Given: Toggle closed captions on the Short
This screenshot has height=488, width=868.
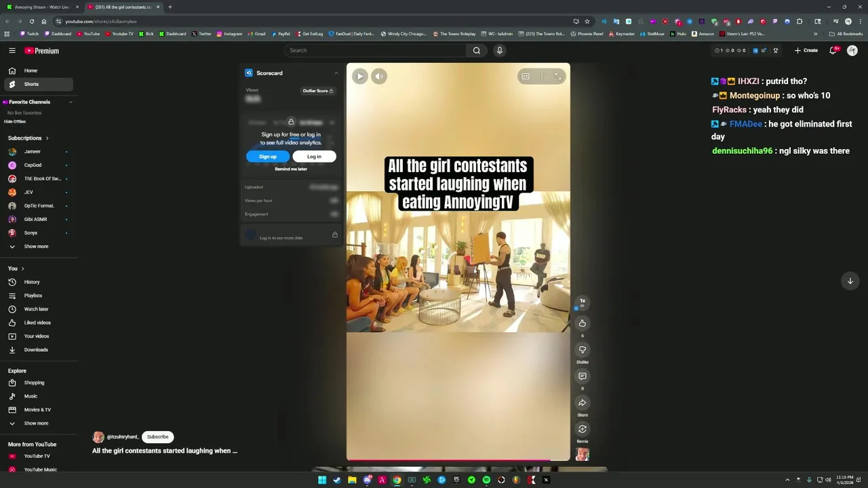Looking at the screenshot, I should 525,77.
